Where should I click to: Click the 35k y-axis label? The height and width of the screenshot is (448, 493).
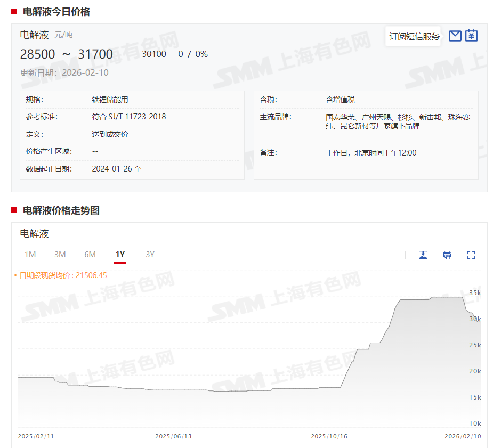(x=474, y=292)
